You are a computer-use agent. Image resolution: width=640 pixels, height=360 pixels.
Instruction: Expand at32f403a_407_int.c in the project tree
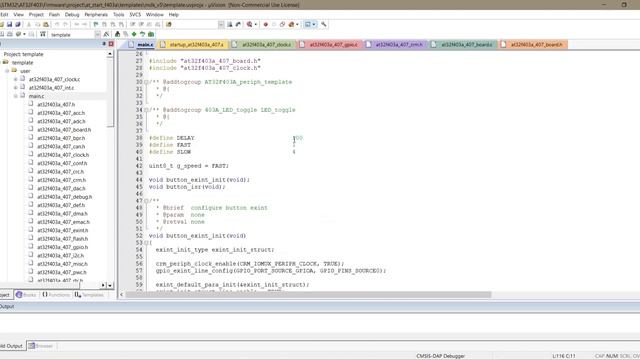16,88
